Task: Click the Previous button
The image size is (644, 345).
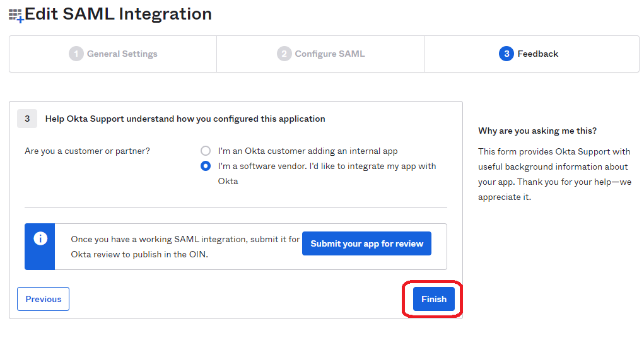Action: click(x=43, y=299)
